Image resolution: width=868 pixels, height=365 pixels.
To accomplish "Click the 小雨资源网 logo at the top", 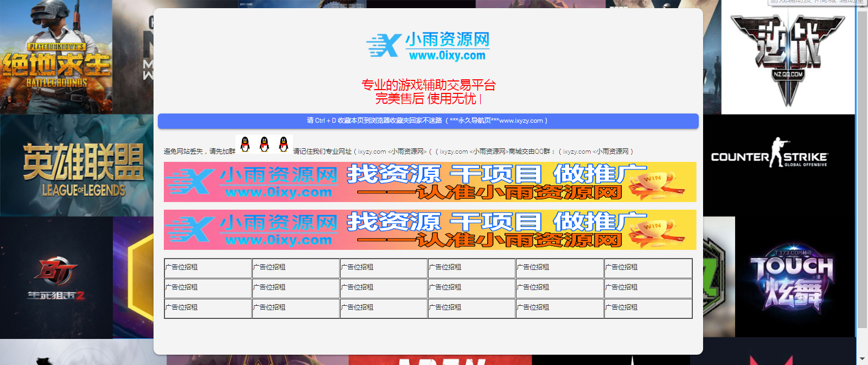I will (428, 46).
